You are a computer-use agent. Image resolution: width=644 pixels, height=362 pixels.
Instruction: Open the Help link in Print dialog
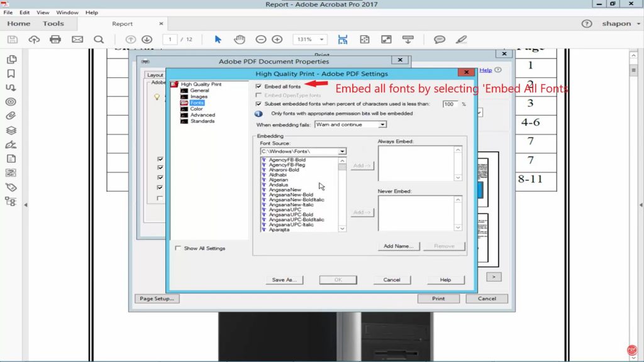486,70
